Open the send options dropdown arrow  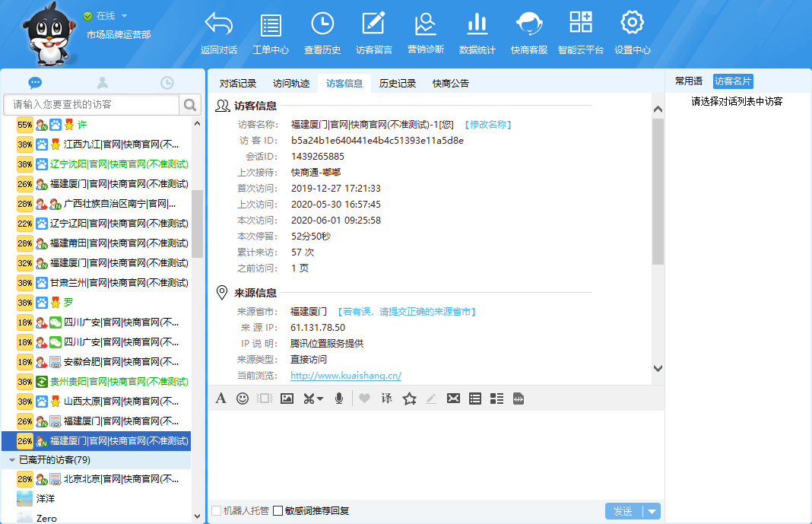652,511
